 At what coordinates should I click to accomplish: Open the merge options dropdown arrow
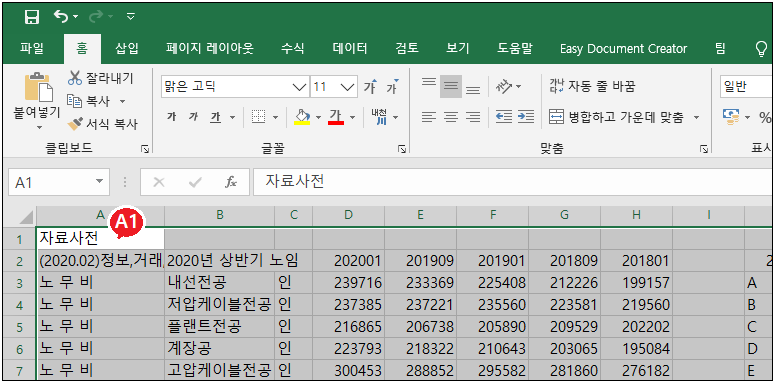coord(696,118)
